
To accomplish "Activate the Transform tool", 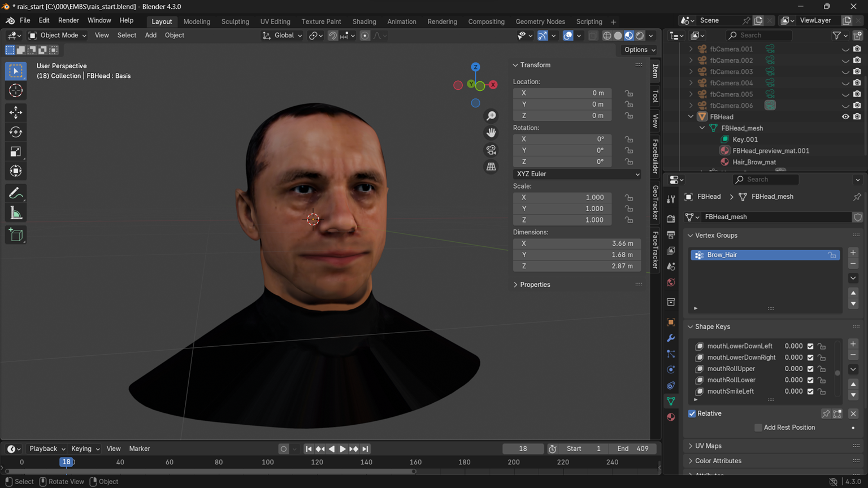I will (x=16, y=171).
